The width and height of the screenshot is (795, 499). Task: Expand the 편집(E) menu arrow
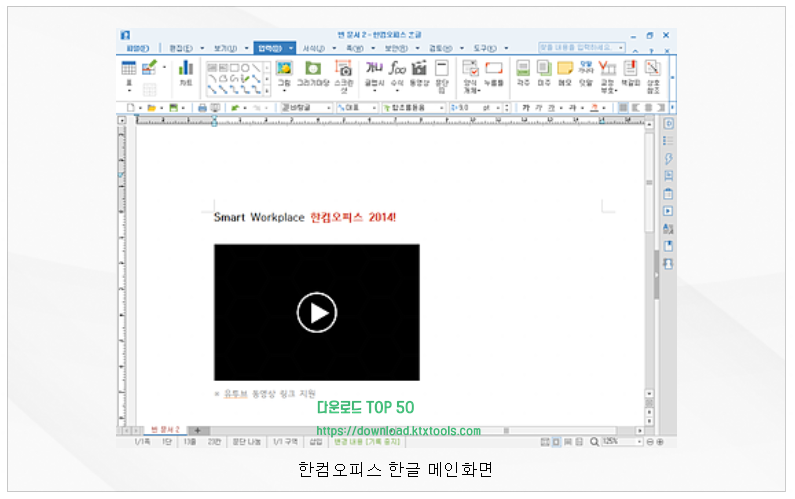(x=202, y=48)
